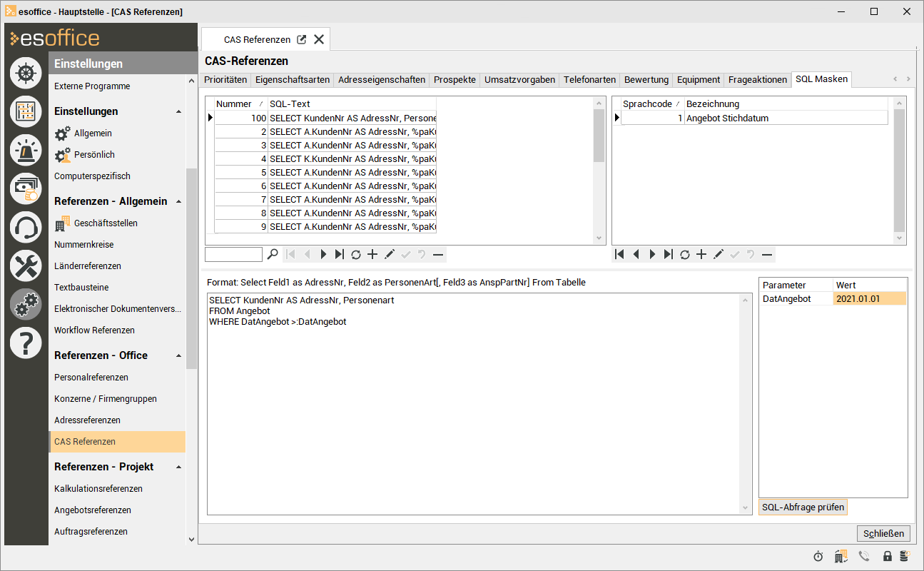
Task: Click the Schließen button
Action: click(x=883, y=533)
